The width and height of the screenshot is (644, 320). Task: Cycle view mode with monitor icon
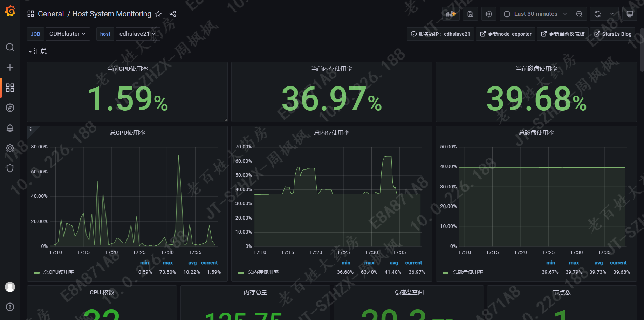click(x=630, y=14)
